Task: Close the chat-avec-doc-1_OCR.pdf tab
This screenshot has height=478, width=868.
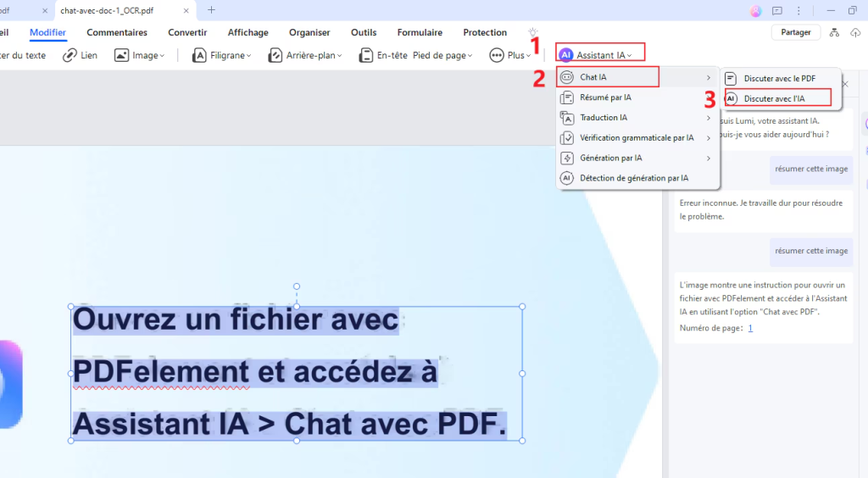Action: point(186,10)
